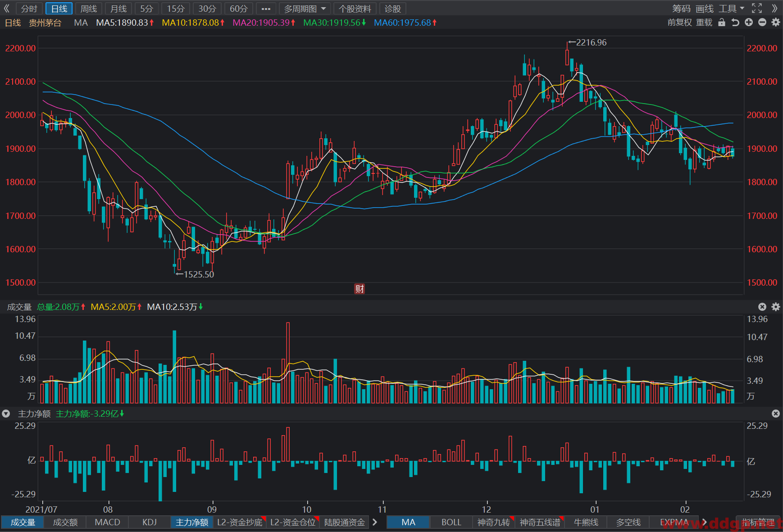Open main chart settings gear icon
Viewport: 783px width, 532px height.
[x=776, y=23]
